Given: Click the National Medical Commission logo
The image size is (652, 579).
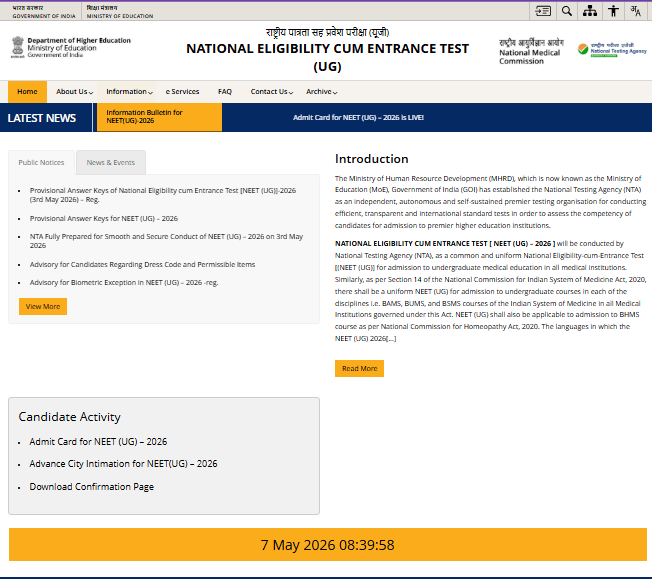Looking at the screenshot, I should tap(531, 52).
